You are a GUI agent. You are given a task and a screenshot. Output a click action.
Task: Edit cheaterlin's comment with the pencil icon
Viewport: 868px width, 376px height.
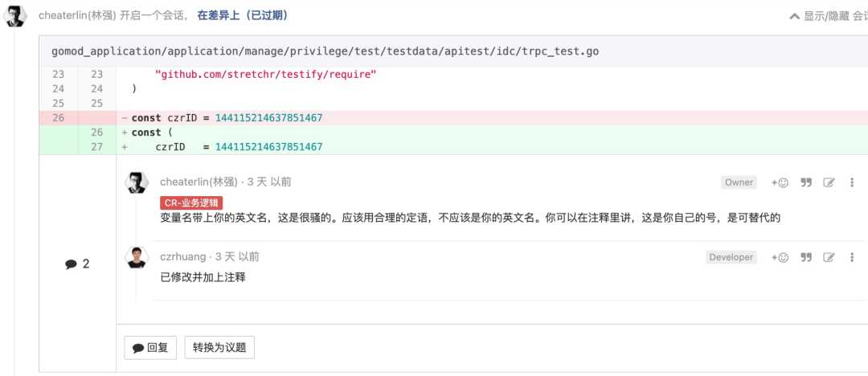(x=829, y=182)
